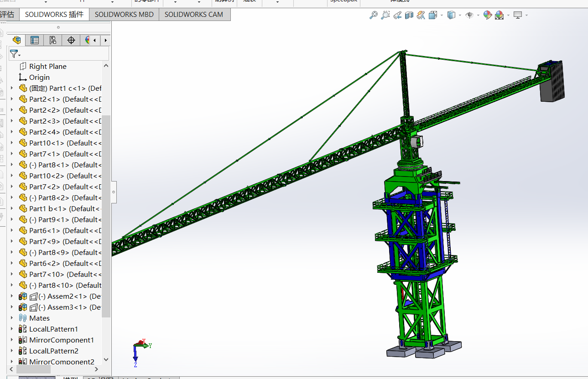Open the PropertyManager panel tab
The image size is (588, 379).
click(x=35, y=40)
